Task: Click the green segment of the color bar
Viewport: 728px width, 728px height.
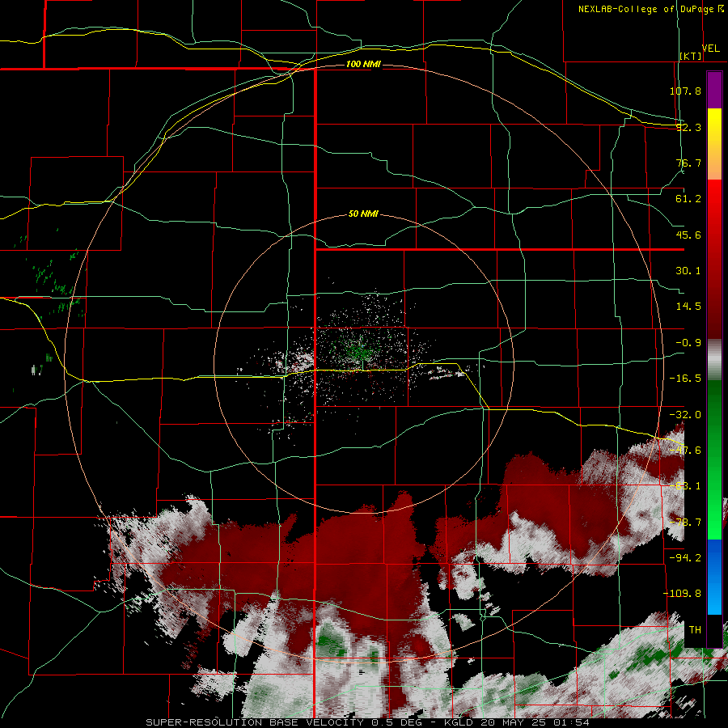Action: pyautogui.click(x=714, y=459)
